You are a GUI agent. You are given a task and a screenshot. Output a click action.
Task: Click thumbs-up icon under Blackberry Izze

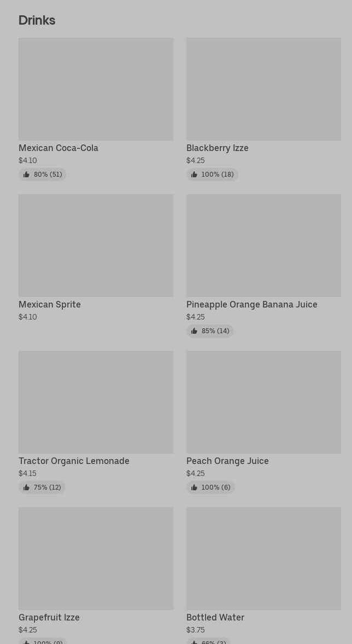pyautogui.click(x=194, y=175)
